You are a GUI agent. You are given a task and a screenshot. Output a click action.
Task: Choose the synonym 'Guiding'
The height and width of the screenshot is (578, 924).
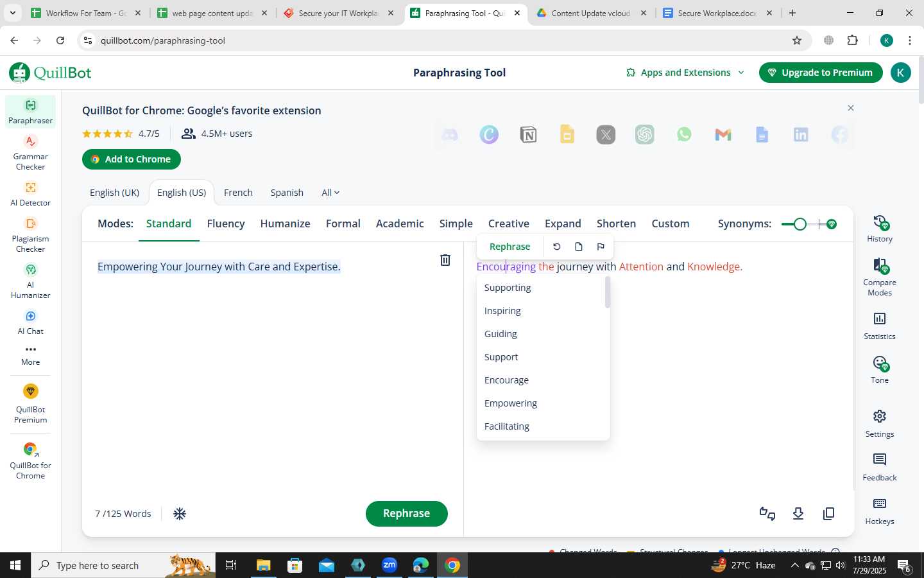(x=501, y=334)
